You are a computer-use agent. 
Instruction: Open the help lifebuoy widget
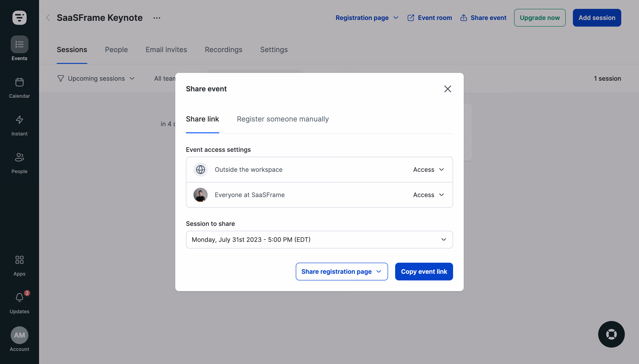pyautogui.click(x=611, y=334)
